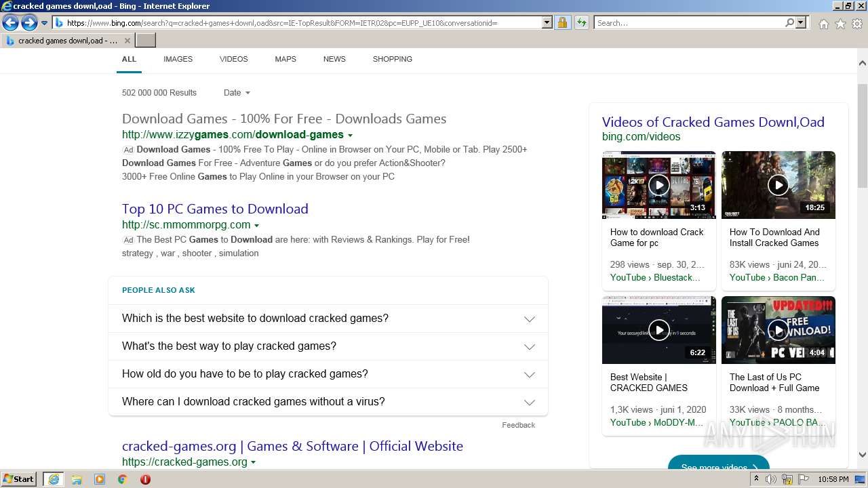Play the 'How to download Crack Game' video
The width and height of the screenshot is (868, 488).
[x=658, y=185]
